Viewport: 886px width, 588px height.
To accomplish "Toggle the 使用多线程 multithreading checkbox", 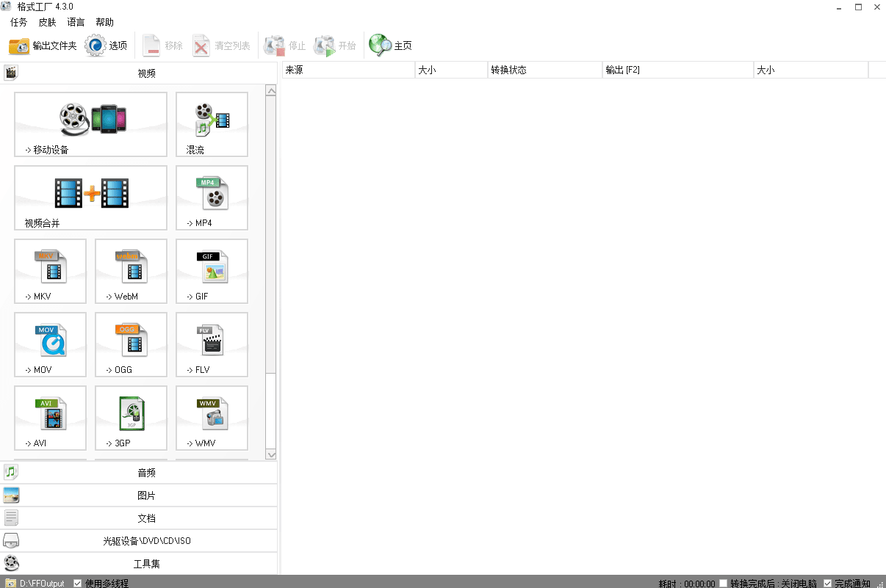I will (x=78, y=583).
